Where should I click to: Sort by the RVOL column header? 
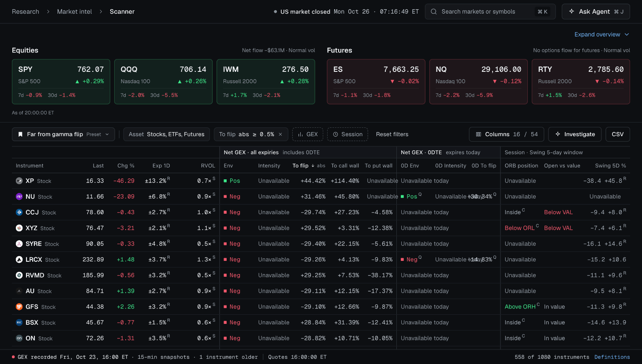pos(208,166)
